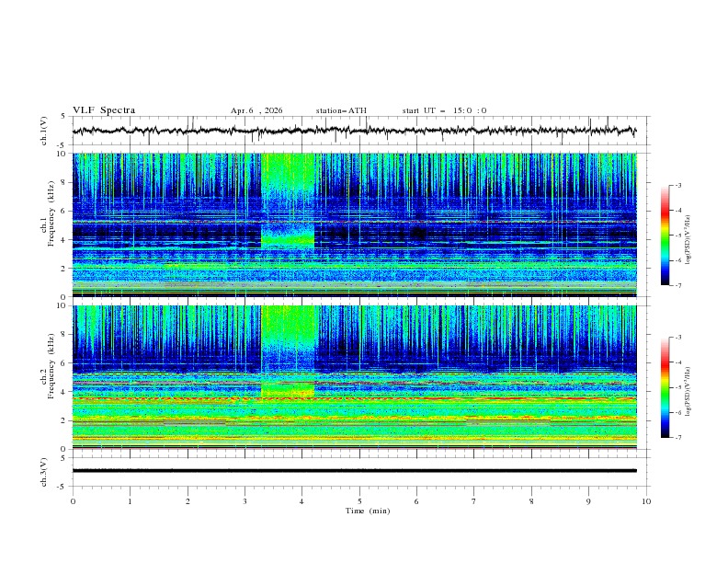Click the ch.2 spectrogram broadband burst
728x563 pixels.
click(x=289, y=351)
